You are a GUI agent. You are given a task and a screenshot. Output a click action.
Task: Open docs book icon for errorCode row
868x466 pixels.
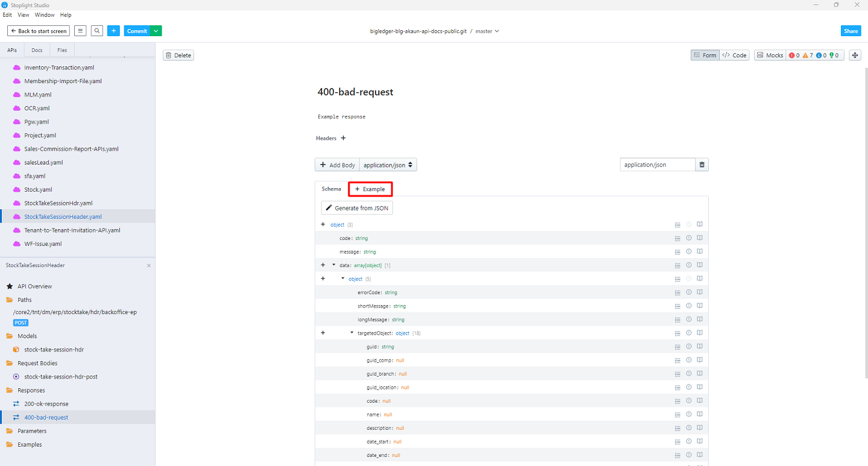point(700,292)
